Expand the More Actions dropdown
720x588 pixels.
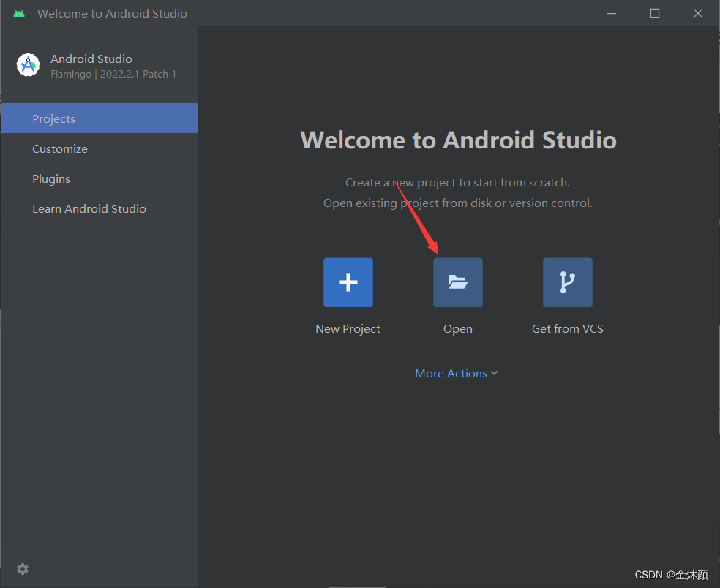pos(457,373)
